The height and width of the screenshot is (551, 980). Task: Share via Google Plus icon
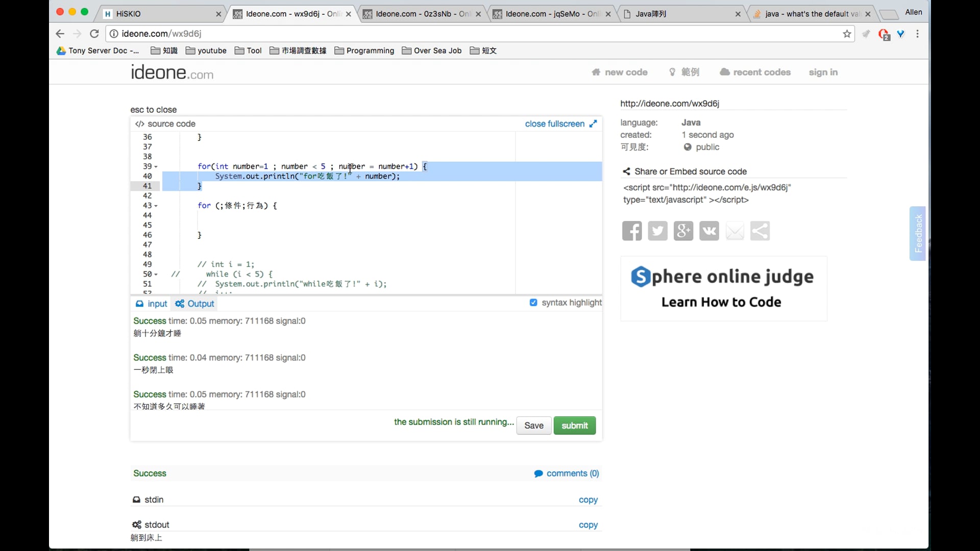(x=683, y=231)
